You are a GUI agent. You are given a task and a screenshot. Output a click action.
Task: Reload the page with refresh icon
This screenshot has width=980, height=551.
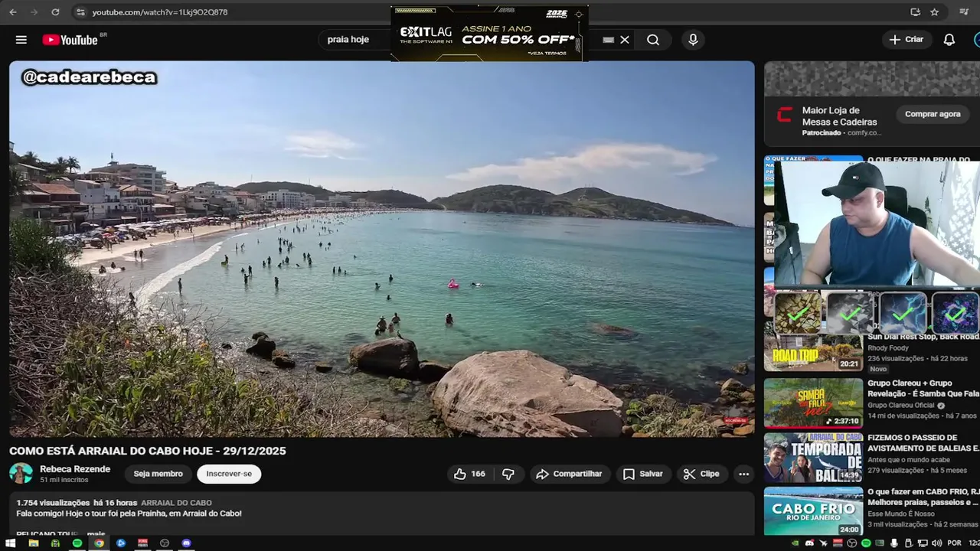[55, 12]
